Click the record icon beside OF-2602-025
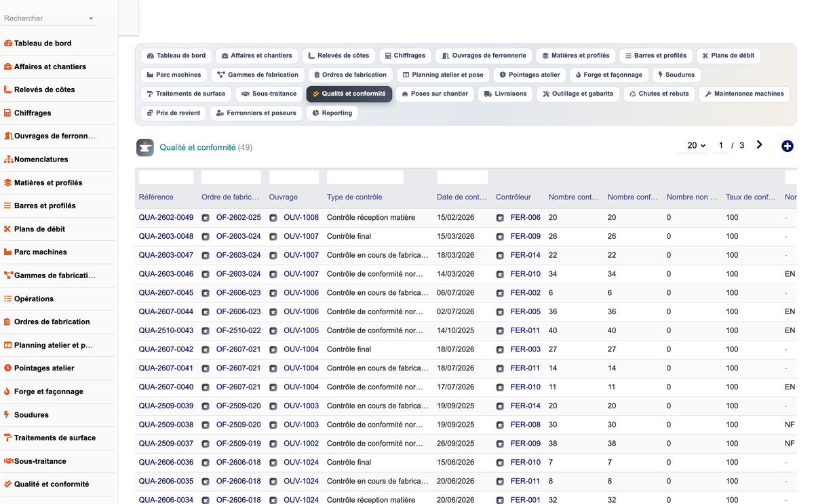The height and width of the screenshot is (504, 814). tap(206, 218)
